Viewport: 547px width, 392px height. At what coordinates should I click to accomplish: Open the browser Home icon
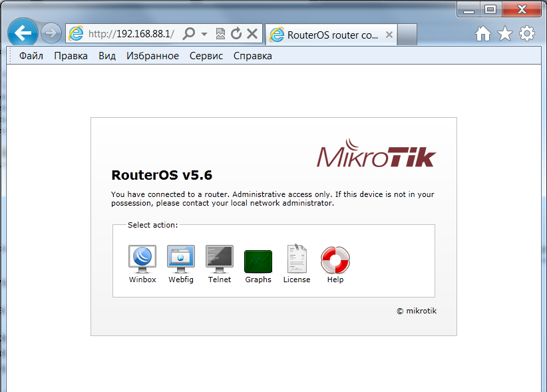(x=483, y=34)
